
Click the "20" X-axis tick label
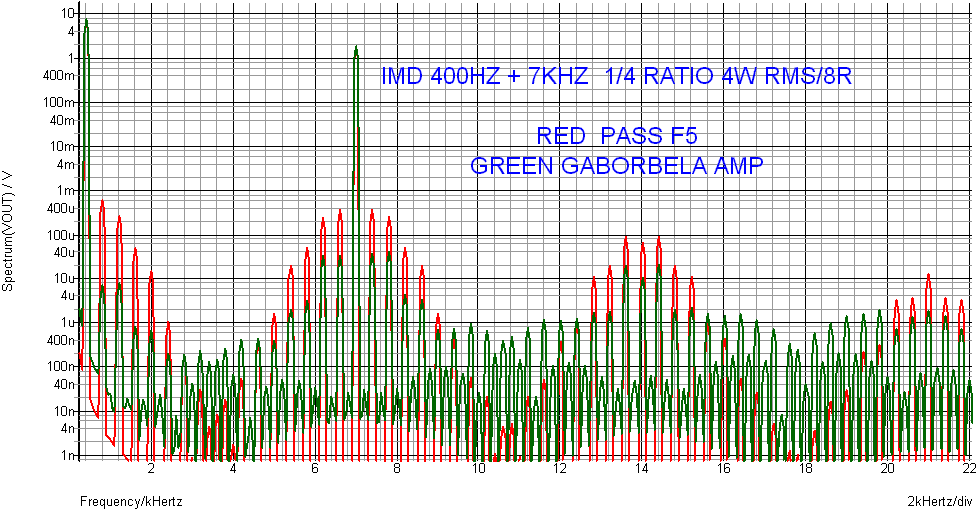pyautogui.click(x=887, y=469)
